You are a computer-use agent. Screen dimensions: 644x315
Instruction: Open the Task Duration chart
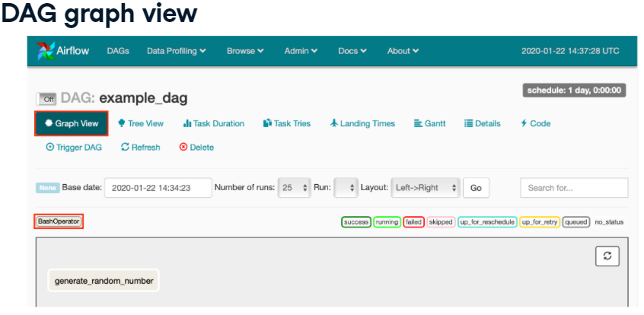pyautogui.click(x=214, y=123)
